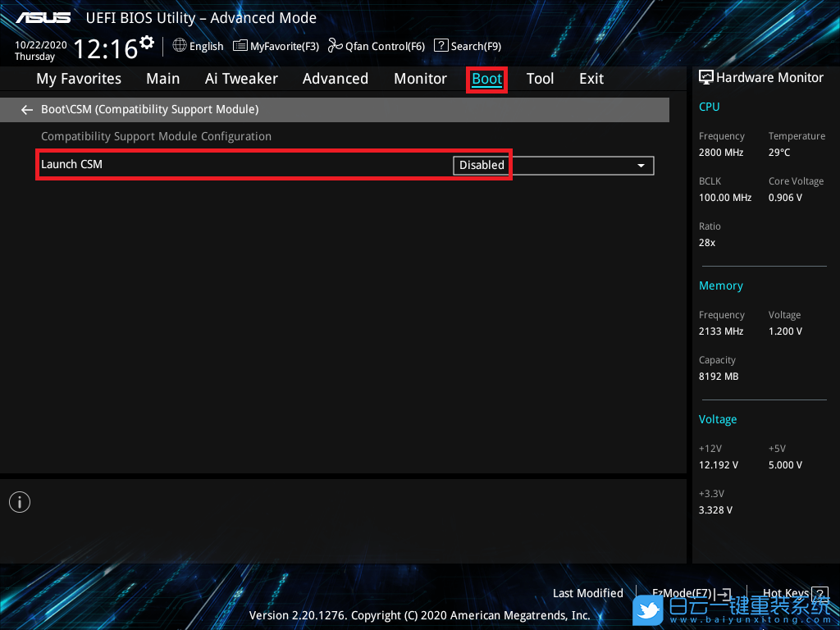Image resolution: width=840 pixels, height=630 pixels.
Task: Click the Hardware Monitor display icon
Action: pyautogui.click(x=705, y=78)
